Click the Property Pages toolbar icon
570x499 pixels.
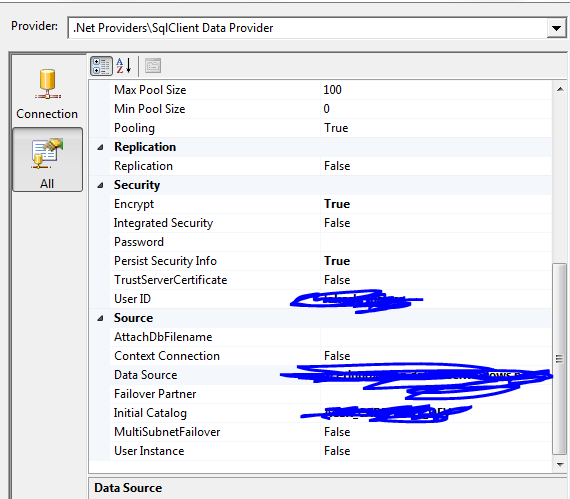click(x=153, y=66)
